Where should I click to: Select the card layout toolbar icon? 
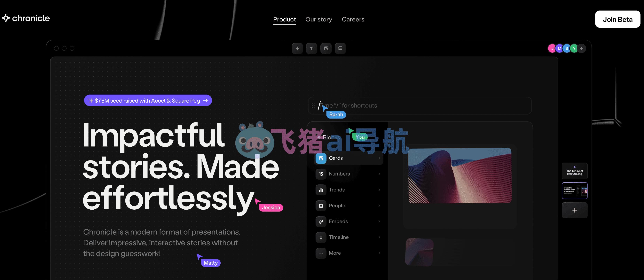coord(340,48)
